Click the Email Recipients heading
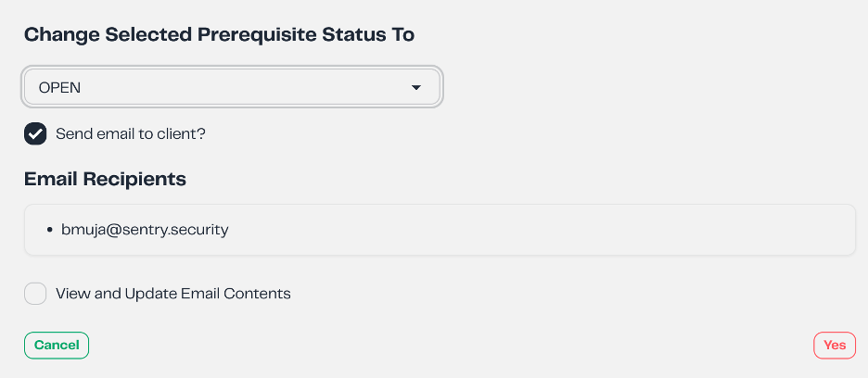The width and height of the screenshot is (868, 378). click(x=105, y=179)
